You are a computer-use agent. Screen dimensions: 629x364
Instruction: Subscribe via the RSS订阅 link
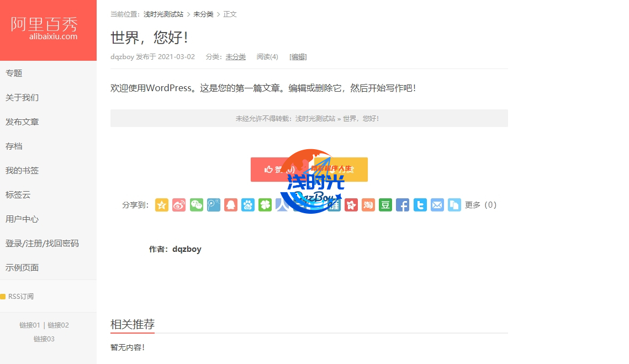click(x=20, y=297)
